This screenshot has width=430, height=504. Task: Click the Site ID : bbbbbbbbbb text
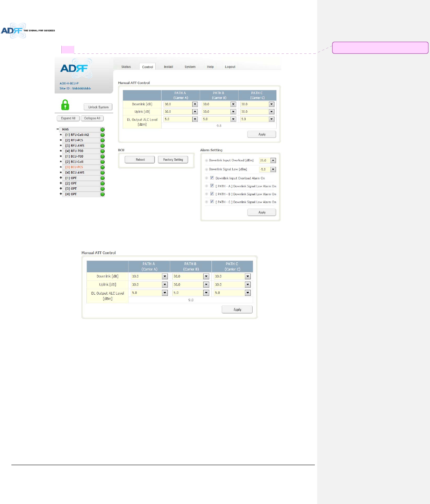pyautogui.click(x=75, y=88)
